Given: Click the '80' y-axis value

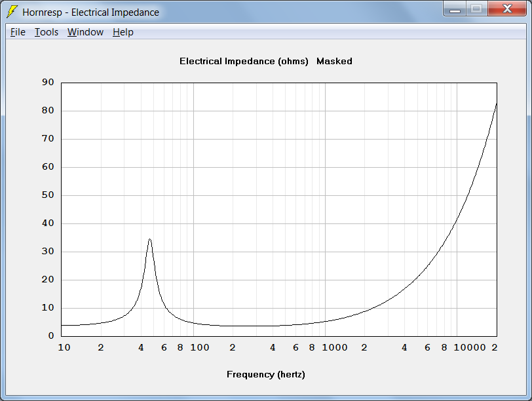Looking at the screenshot, I should coord(48,110).
